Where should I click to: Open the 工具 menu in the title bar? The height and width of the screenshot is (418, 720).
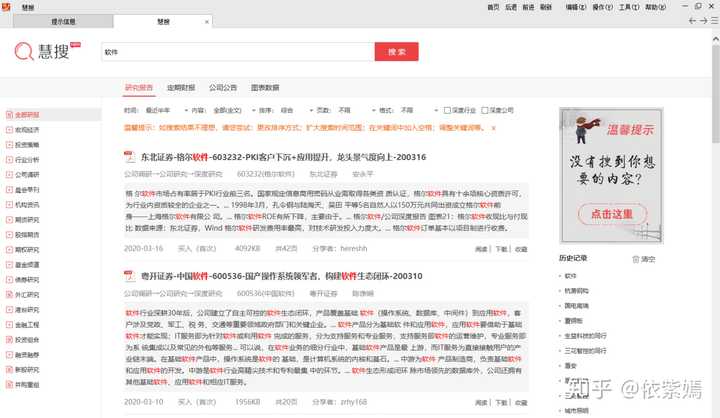coord(629,7)
